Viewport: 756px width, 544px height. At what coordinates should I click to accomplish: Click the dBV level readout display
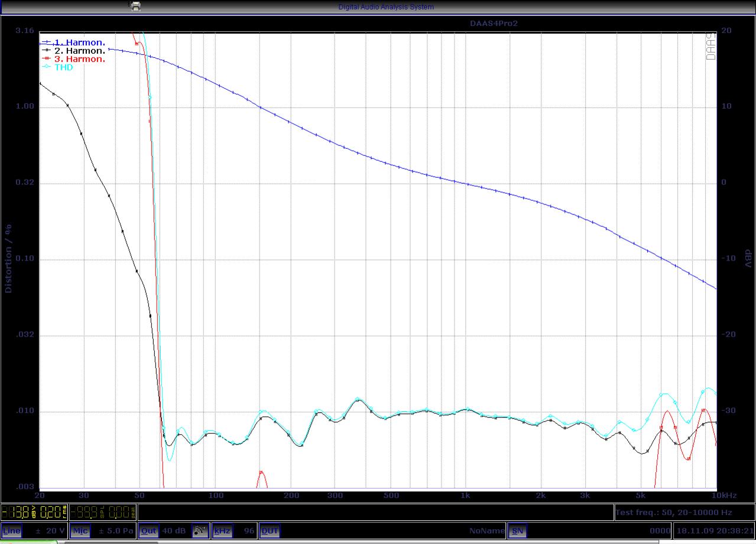(35, 512)
